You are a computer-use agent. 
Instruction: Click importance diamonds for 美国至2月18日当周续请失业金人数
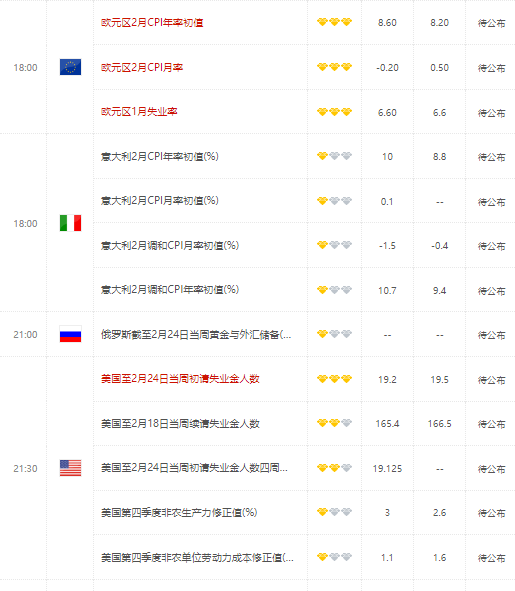[334, 423]
